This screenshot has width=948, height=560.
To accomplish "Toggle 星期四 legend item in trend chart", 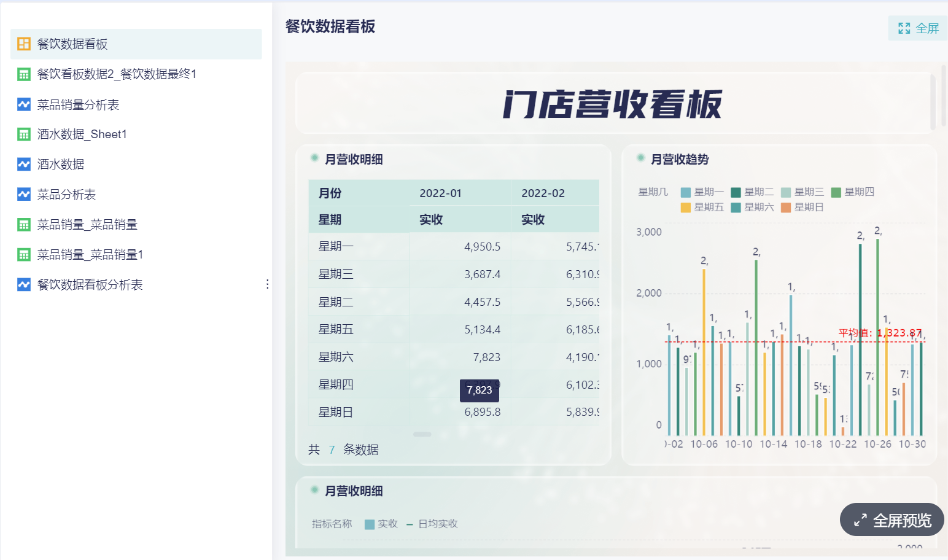I will click(853, 192).
